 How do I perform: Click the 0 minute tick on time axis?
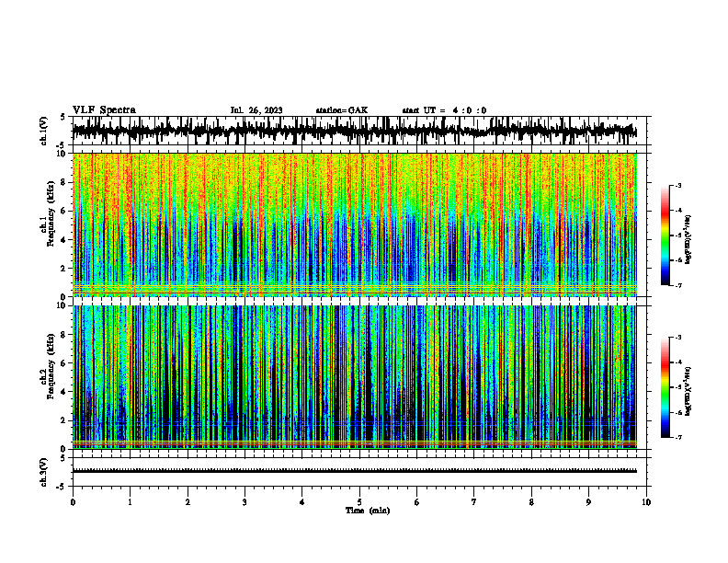[x=73, y=502]
